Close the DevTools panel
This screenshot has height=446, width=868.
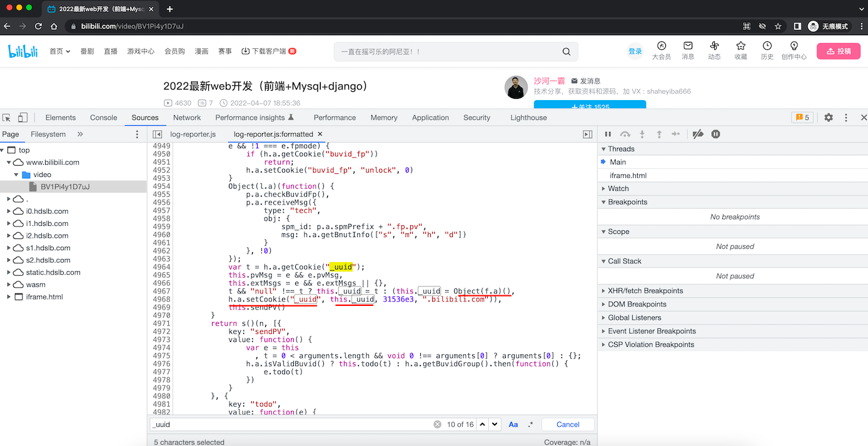(864, 118)
